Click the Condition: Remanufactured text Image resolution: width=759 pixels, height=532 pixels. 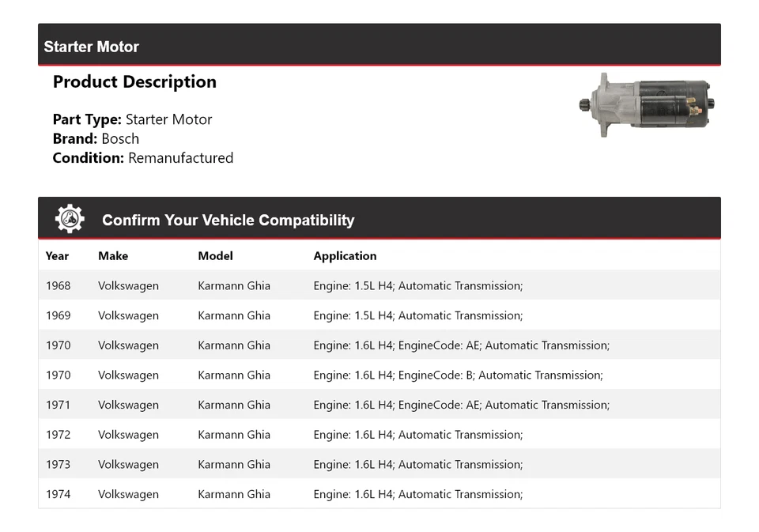(x=143, y=158)
